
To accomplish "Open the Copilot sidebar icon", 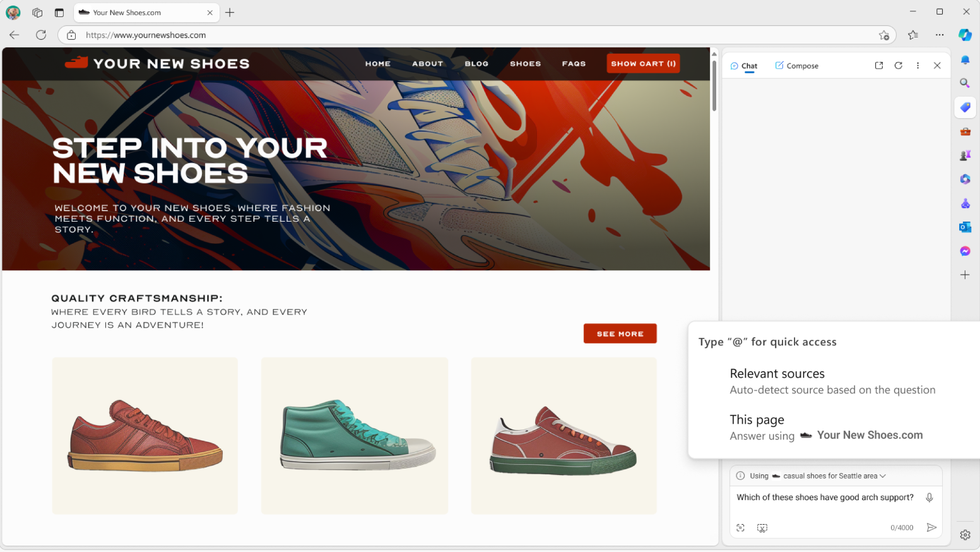I will [x=965, y=35].
